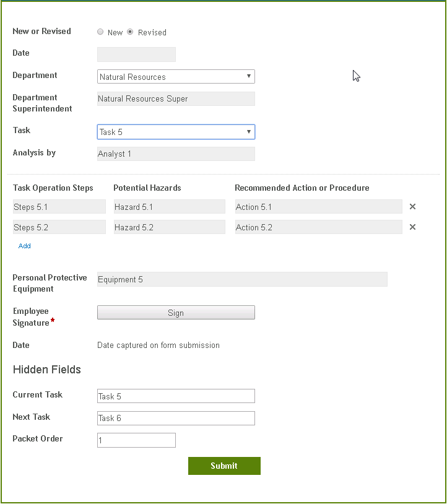This screenshot has height=504, width=447.
Task: Click the Action 5.2 field
Action: 318,227
